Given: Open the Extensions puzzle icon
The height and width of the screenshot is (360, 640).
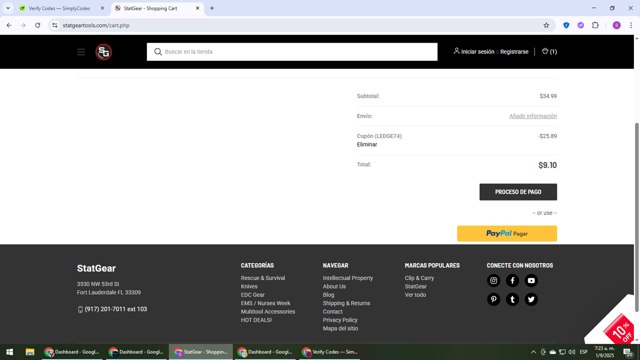Looking at the screenshot, I should click(x=595, y=25).
